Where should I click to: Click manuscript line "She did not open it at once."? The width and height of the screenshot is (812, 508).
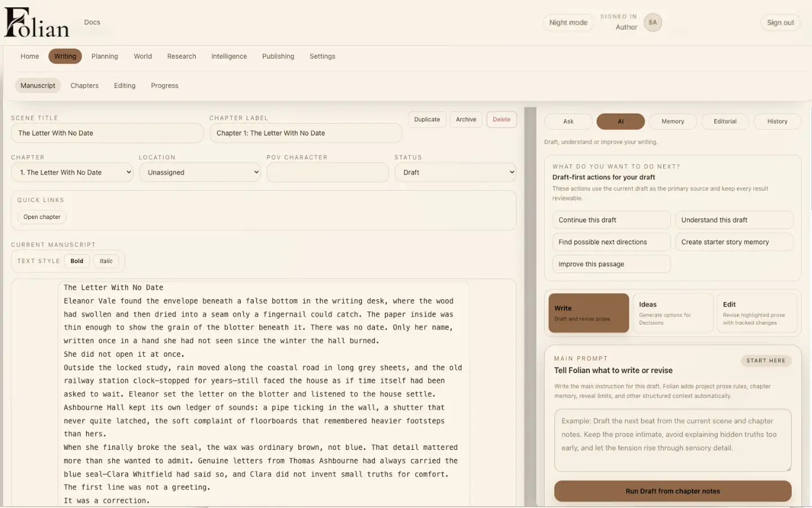click(124, 354)
